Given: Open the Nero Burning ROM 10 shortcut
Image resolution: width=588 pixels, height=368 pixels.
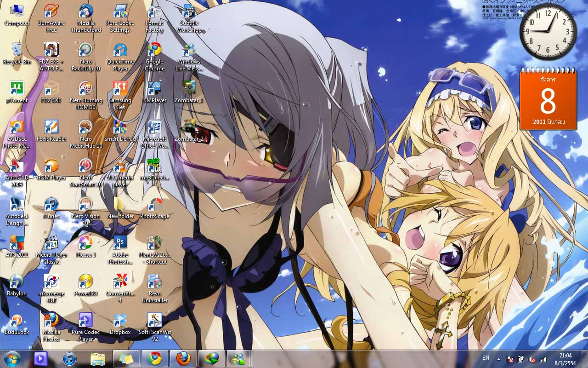Looking at the screenshot, I should [86, 96].
